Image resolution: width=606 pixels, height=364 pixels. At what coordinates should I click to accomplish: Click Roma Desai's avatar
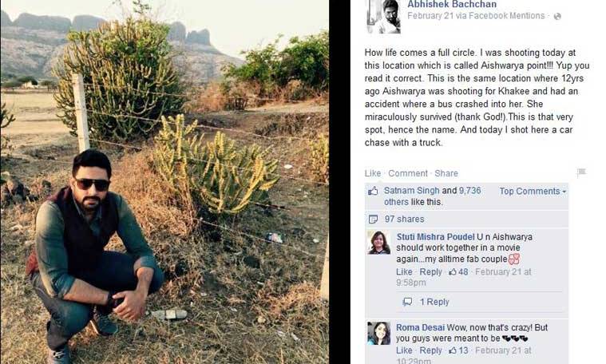378,334
